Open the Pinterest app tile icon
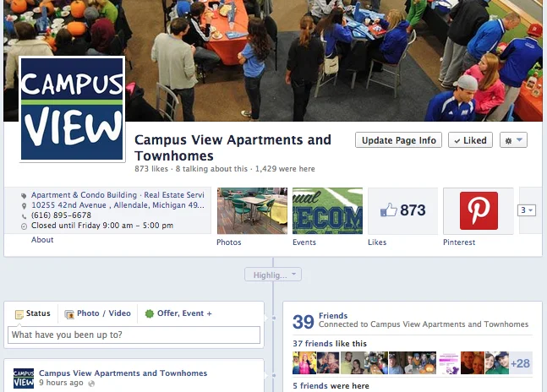 479,211
